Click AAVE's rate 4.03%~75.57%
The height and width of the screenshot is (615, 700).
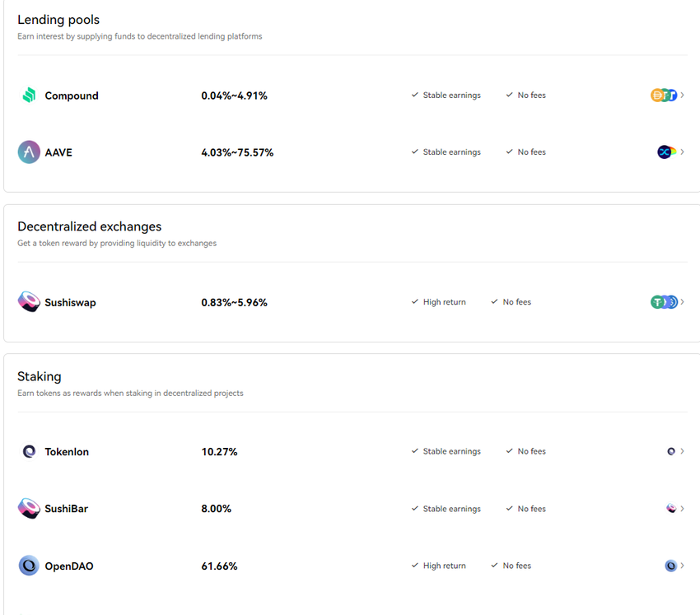pyautogui.click(x=237, y=152)
